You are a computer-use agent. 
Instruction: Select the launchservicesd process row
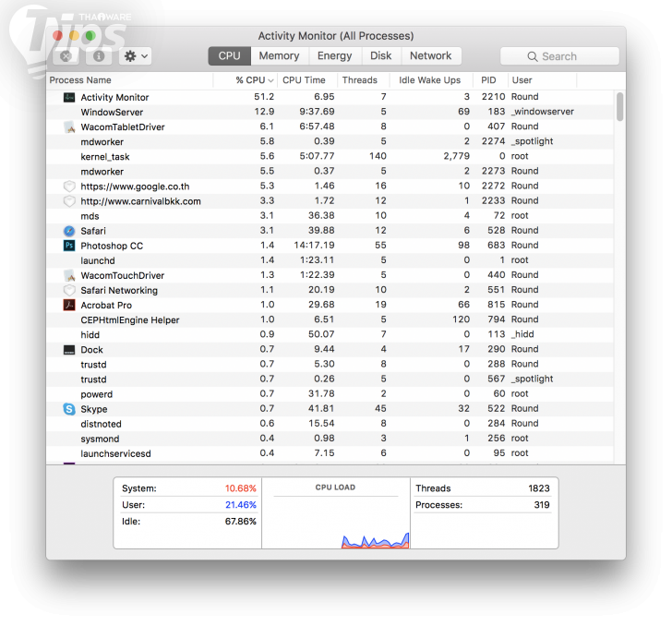[x=330, y=453]
